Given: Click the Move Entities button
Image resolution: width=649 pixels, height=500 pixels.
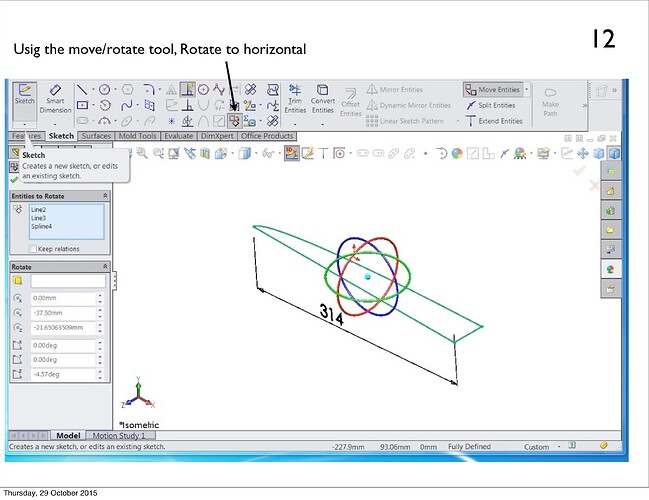Looking at the screenshot, I should tap(492, 90).
